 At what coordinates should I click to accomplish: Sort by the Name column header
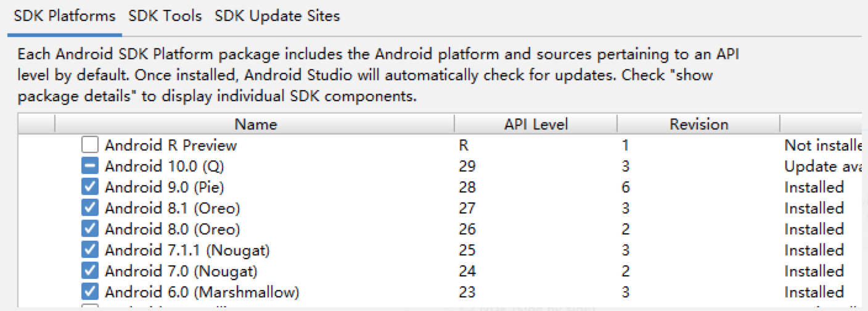coord(255,125)
